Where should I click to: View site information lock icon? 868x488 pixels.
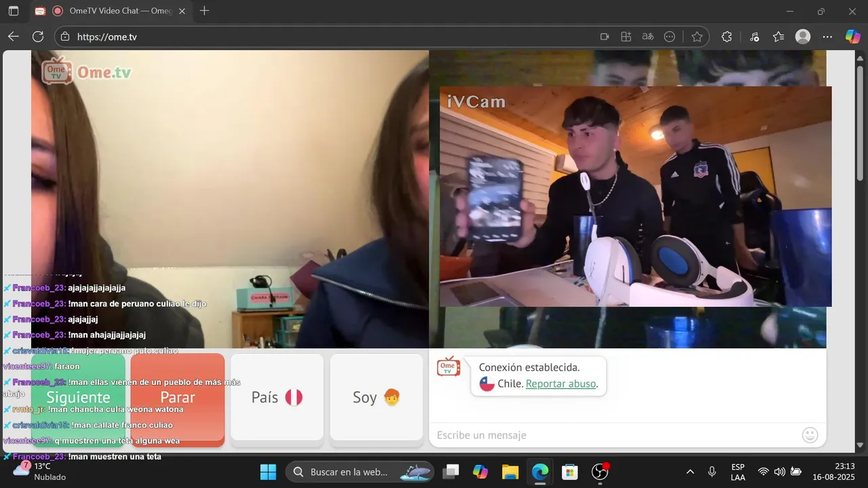tap(64, 37)
